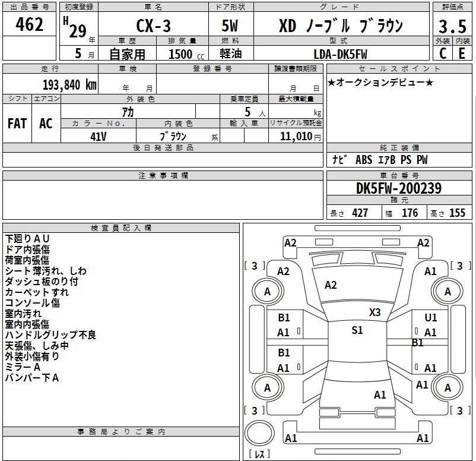Select the grade text XD ノーブル ブラウン
The image size is (476, 461).
[x=341, y=26]
